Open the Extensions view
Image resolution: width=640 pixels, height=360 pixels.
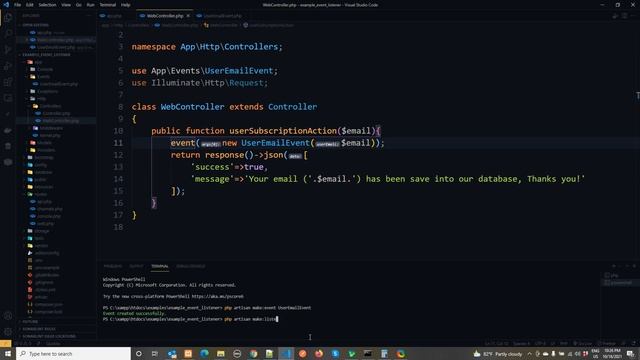coord(8,82)
